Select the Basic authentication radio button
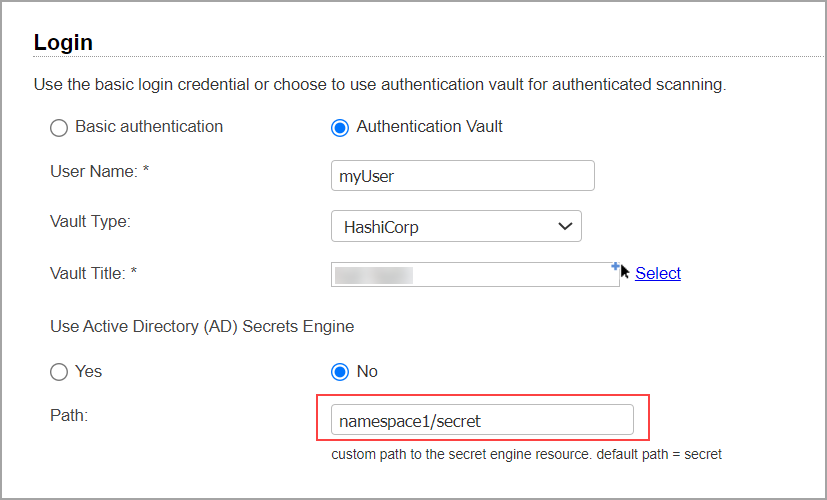This screenshot has width=827, height=500. 59,128
